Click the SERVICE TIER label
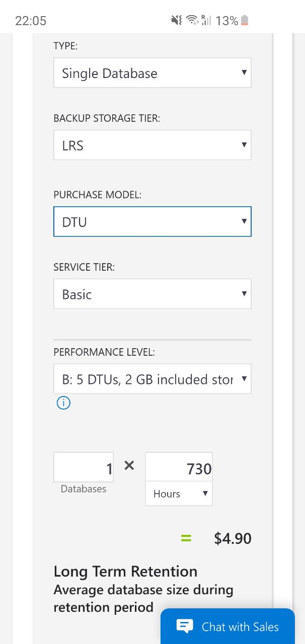This screenshot has width=305, height=644. point(84,268)
